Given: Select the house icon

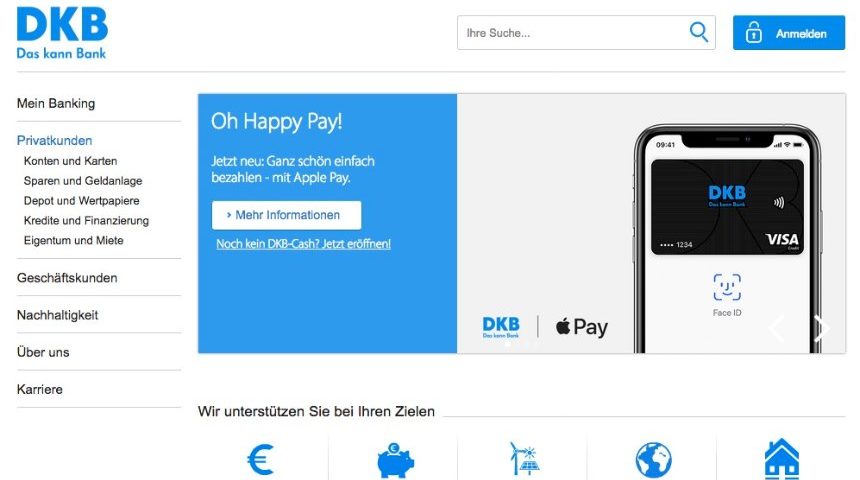Looking at the screenshot, I should pos(782,459).
